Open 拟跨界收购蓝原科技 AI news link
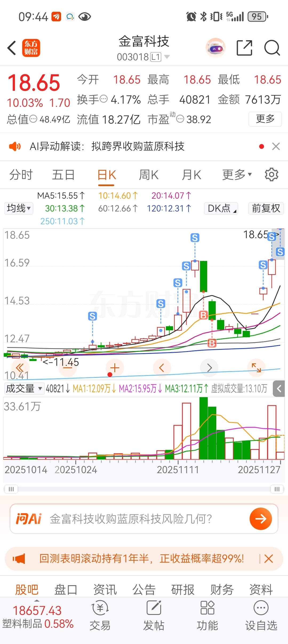 [x=138, y=146]
